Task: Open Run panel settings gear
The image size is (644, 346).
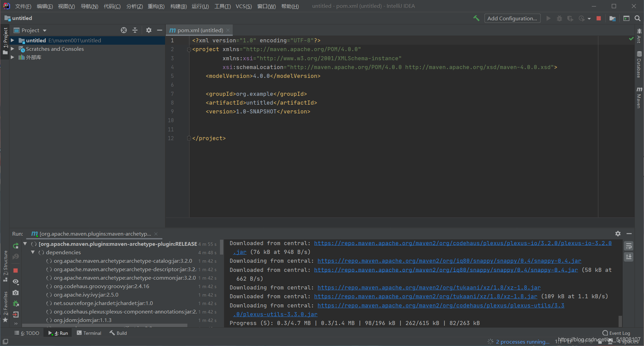Action: 618,234
